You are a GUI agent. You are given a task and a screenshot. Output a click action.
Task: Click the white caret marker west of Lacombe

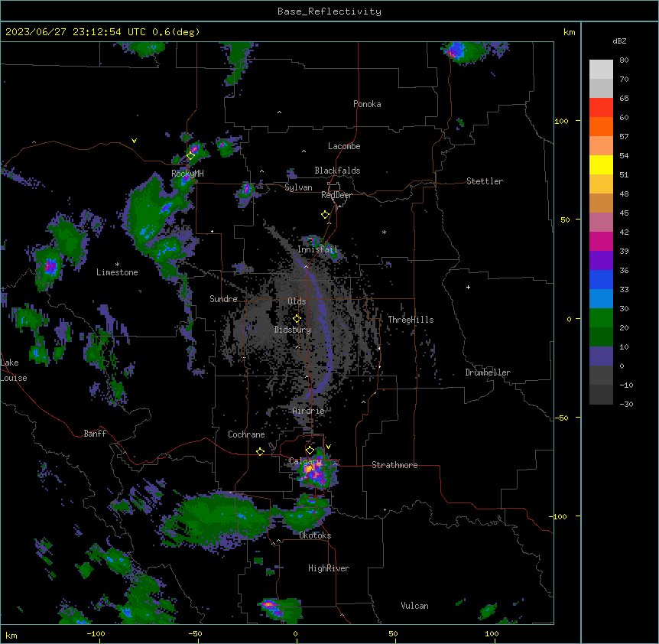click(304, 151)
